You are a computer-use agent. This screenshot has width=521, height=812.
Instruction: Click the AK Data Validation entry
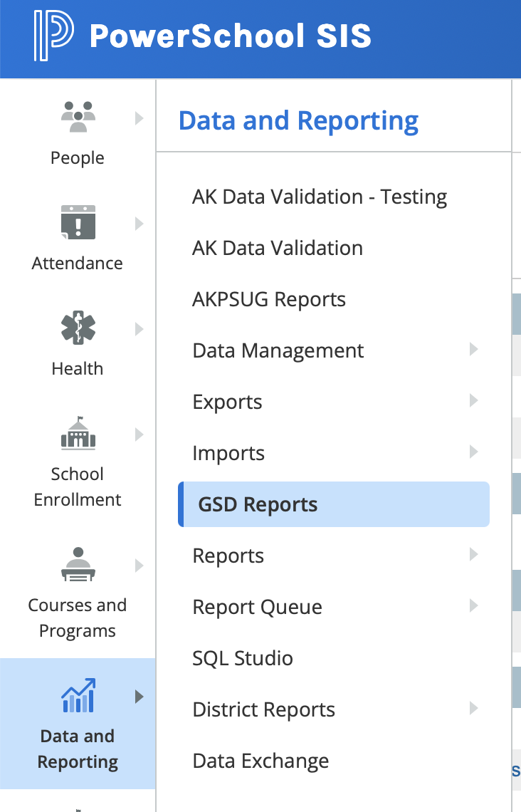coord(278,248)
